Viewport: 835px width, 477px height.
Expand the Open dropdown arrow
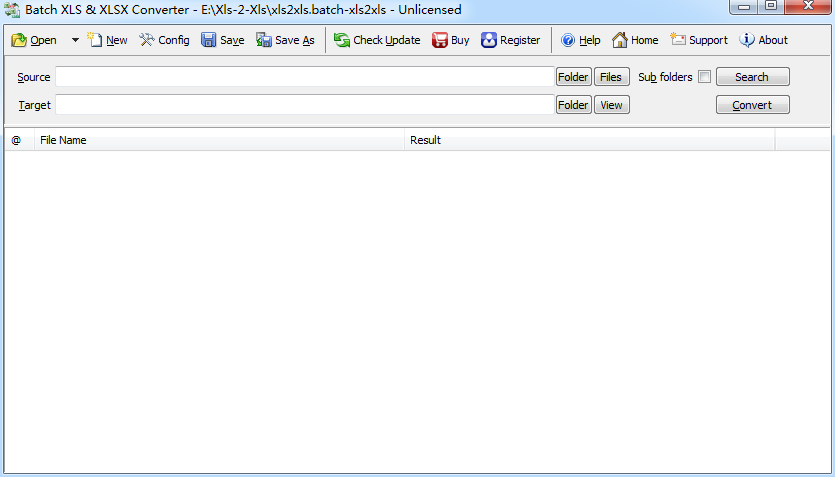click(x=75, y=40)
